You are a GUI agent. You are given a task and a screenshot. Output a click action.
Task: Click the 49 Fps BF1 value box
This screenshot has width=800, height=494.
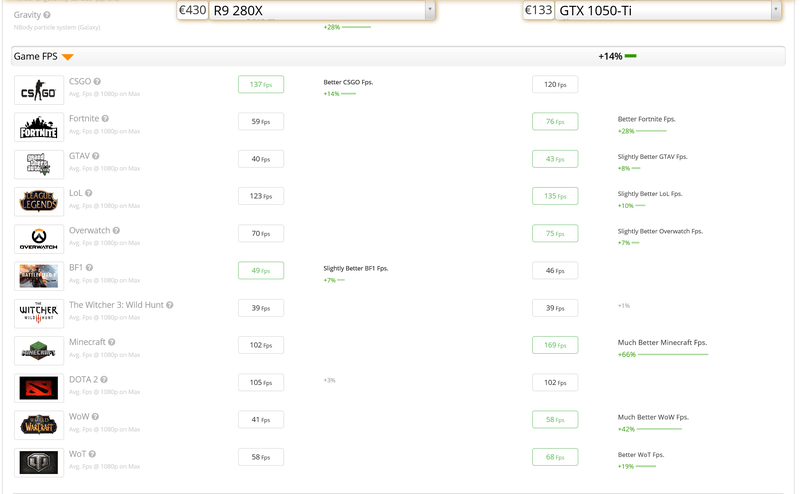pyautogui.click(x=261, y=270)
